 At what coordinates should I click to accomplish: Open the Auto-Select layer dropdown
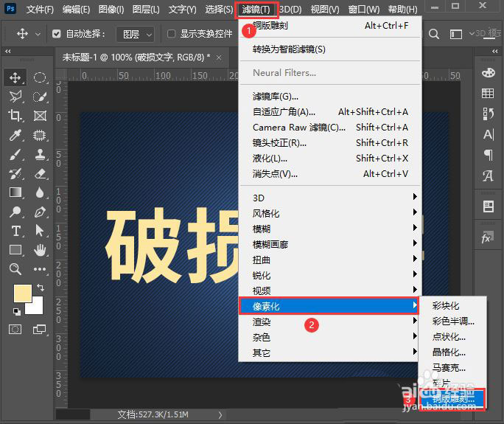point(135,34)
